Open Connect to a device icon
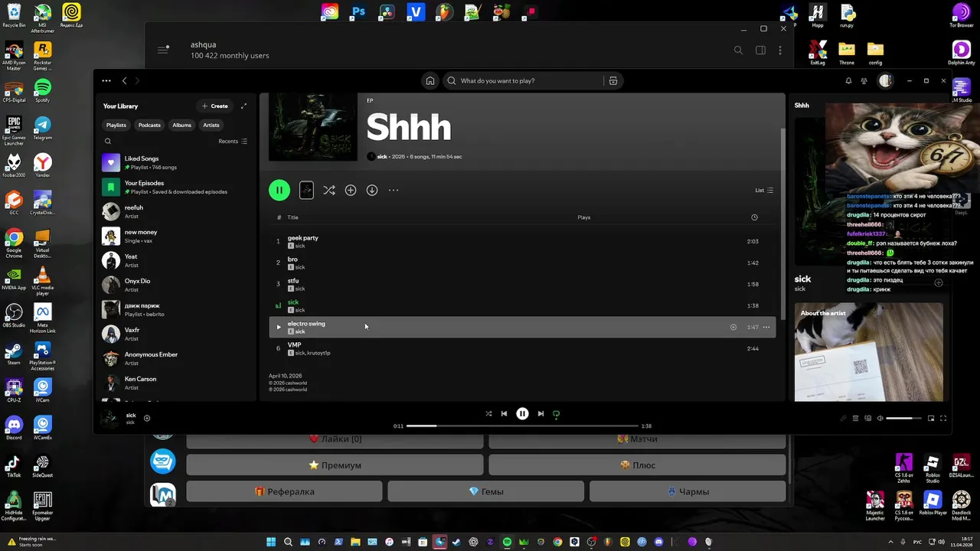The height and width of the screenshot is (551, 980). [x=867, y=418]
